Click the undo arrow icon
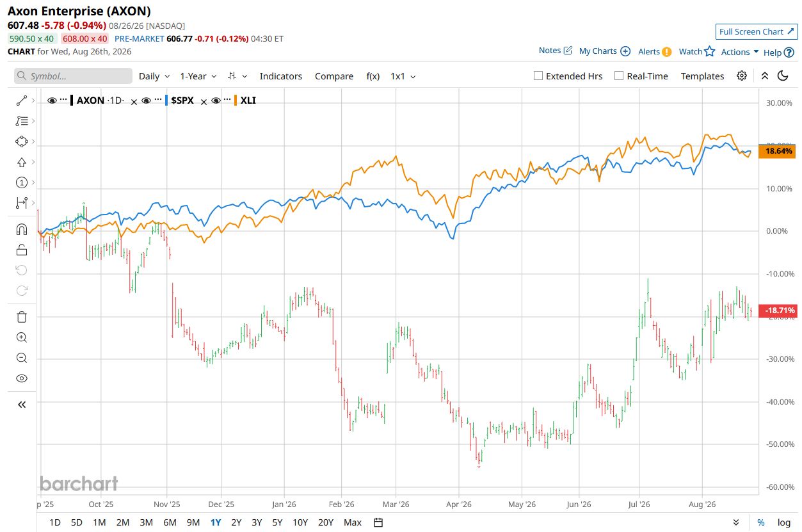This screenshot has width=802, height=532. (x=22, y=270)
